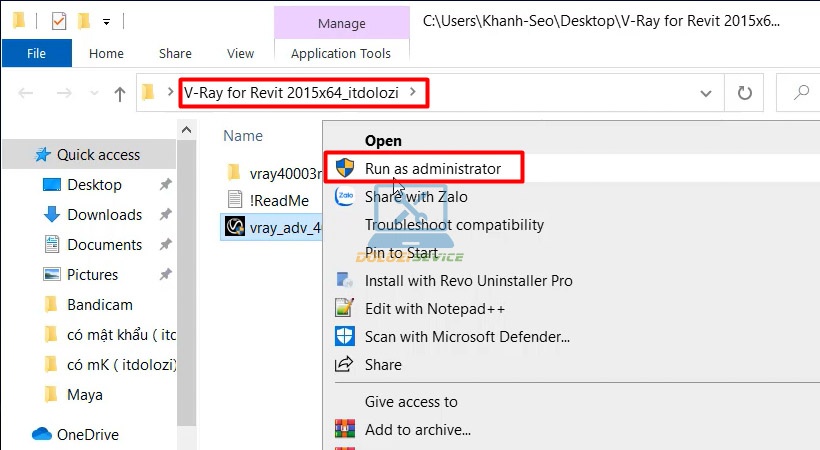This screenshot has height=450, width=820.
Task: Choose Troubleshoot compatibility
Action: (x=454, y=225)
